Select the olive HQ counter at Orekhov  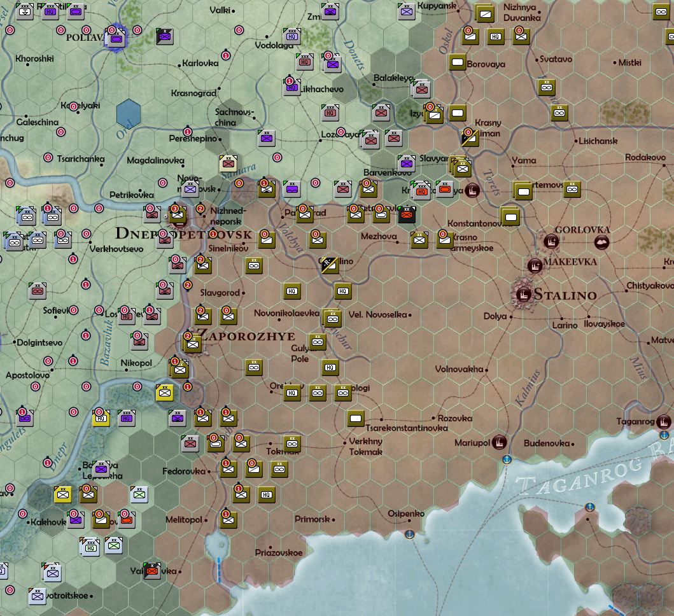pos(292,393)
